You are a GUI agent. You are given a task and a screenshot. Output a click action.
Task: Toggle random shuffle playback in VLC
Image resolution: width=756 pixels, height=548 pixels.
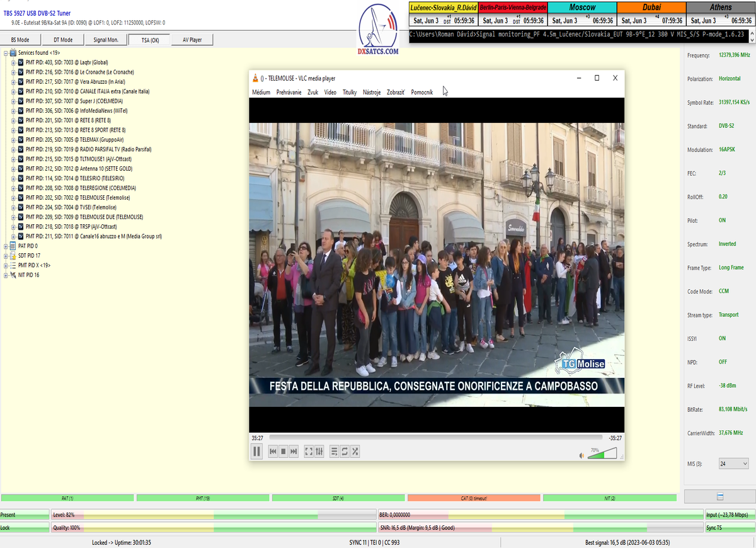pos(355,451)
